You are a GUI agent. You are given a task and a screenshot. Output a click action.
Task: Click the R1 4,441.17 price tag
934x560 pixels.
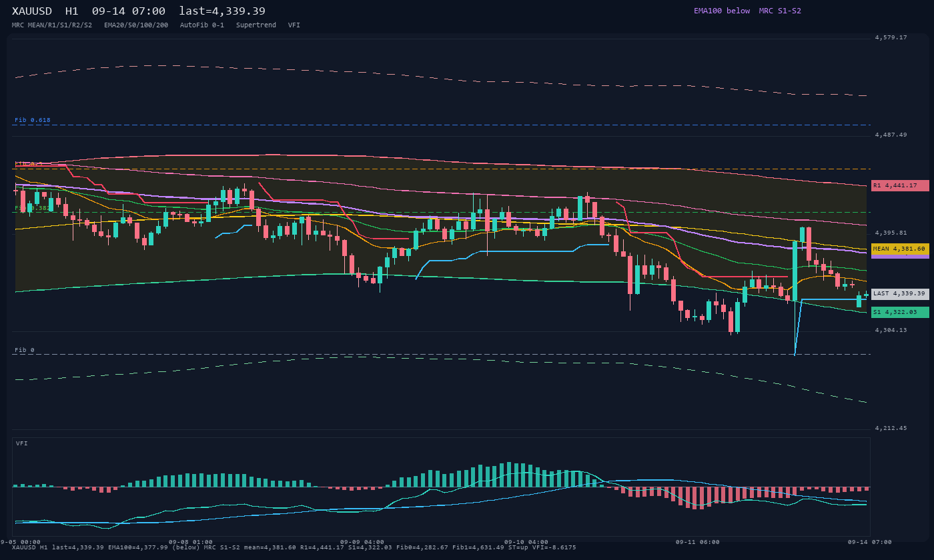tap(900, 185)
